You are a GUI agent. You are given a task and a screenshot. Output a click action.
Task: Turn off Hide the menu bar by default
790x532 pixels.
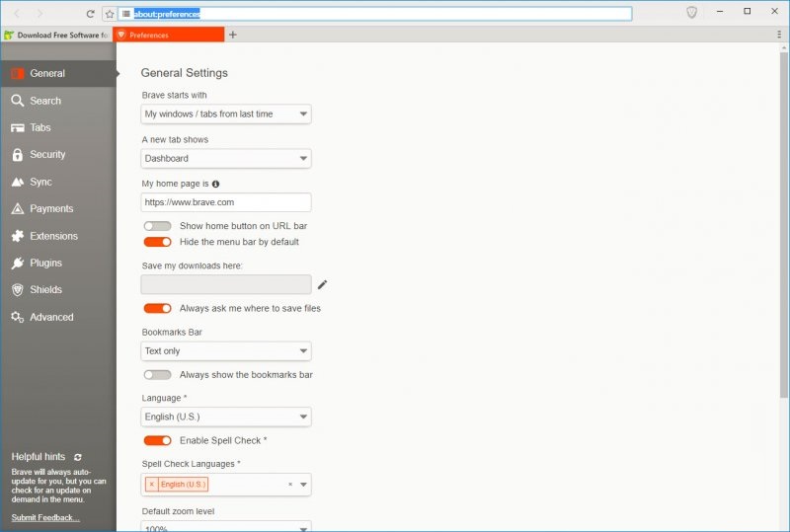click(x=157, y=242)
